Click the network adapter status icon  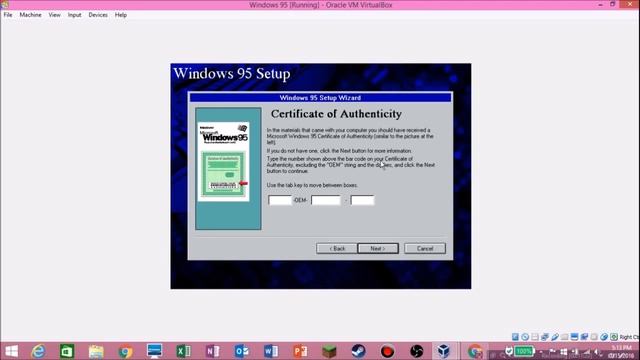[x=544, y=337]
